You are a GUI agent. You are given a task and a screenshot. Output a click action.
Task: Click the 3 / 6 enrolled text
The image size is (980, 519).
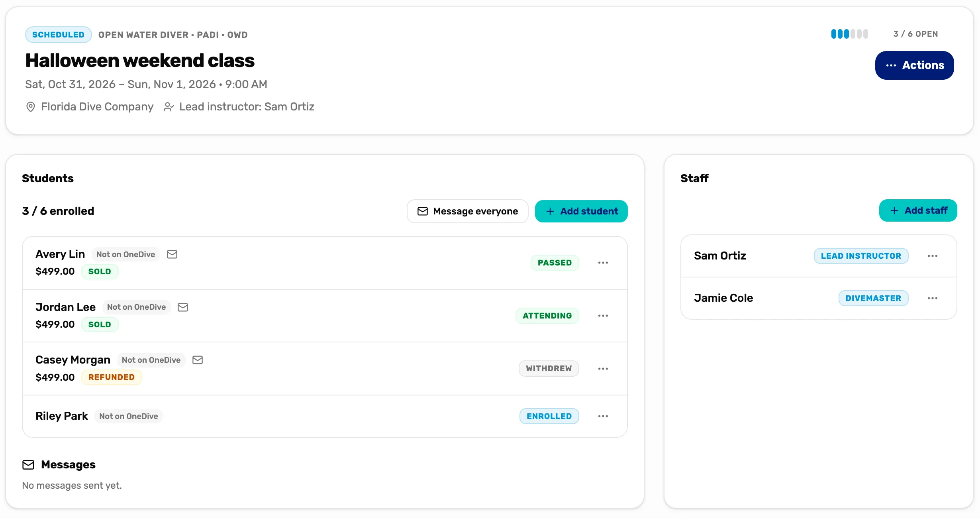[58, 211]
